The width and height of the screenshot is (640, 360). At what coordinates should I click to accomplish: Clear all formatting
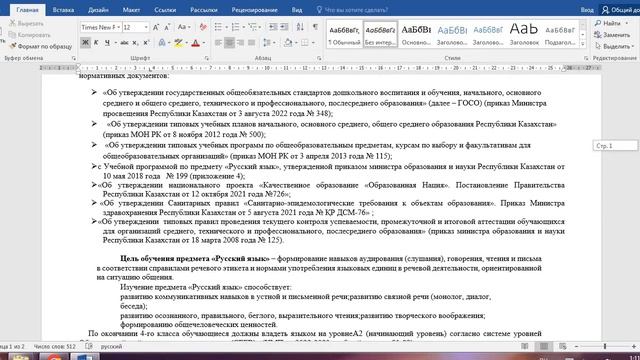[x=203, y=27]
